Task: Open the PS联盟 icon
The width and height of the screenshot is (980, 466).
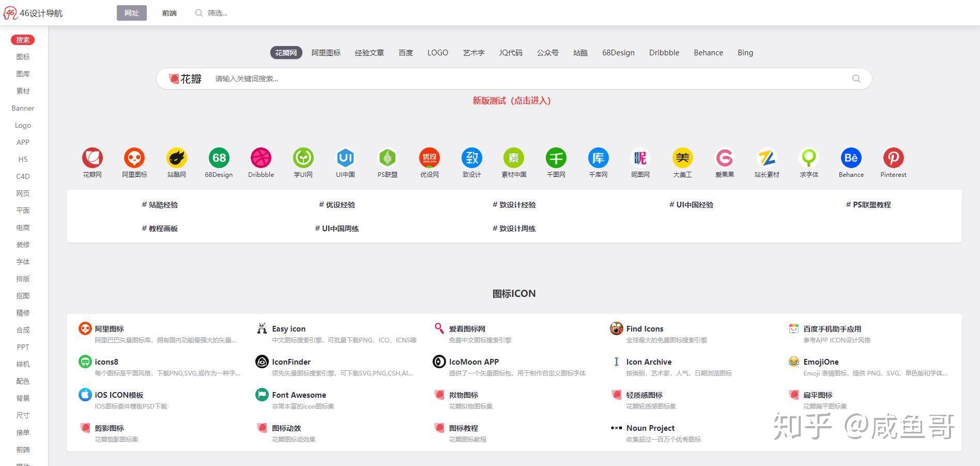Action: point(388,158)
